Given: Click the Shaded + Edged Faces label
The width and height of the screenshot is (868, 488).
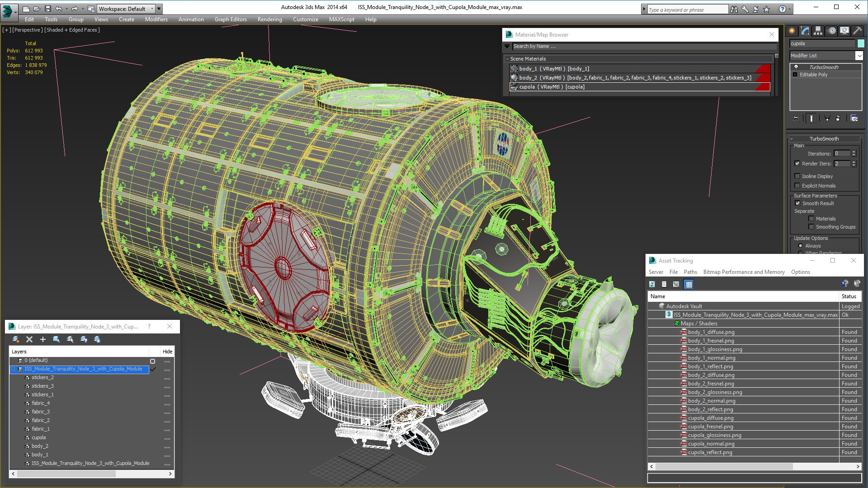Looking at the screenshot, I should coord(72,30).
